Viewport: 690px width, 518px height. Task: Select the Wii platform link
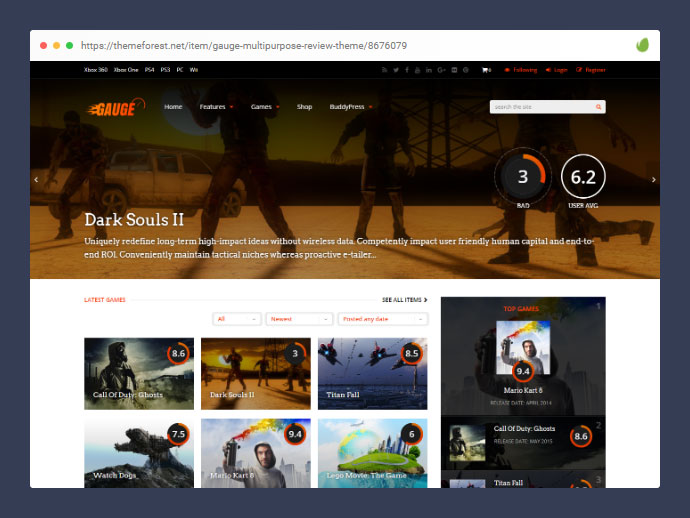(x=194, y=70)
